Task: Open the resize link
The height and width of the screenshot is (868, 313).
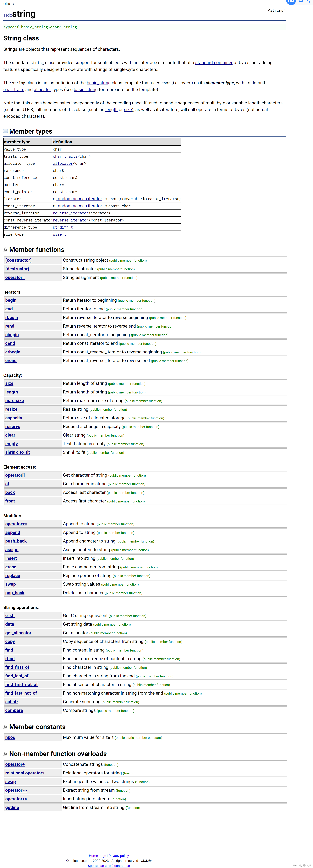Action: (x=11, y=409)
